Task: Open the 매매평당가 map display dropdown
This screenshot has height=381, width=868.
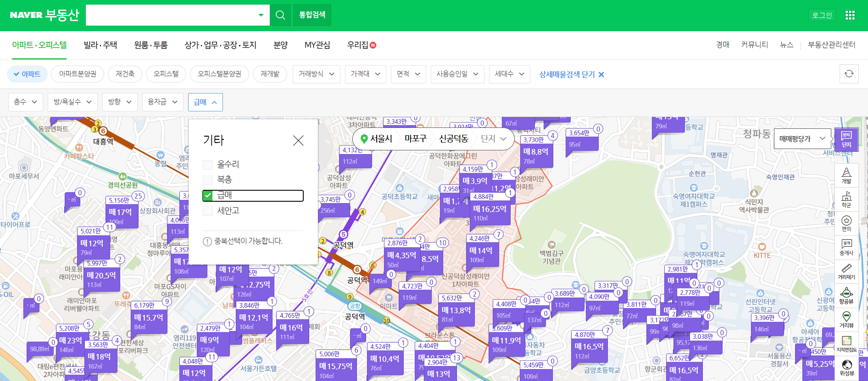Action: coord(803,138)
